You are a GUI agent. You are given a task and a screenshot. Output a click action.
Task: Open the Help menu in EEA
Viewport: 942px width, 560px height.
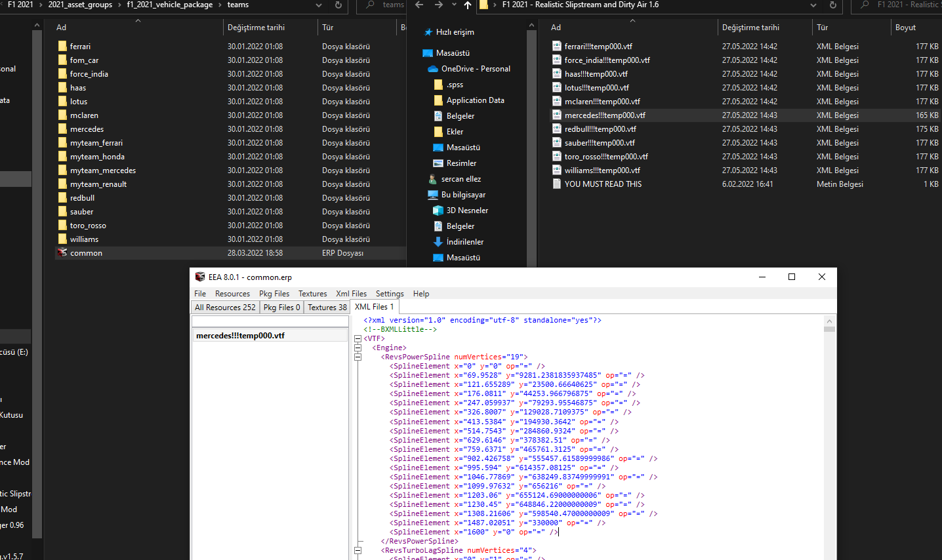(421, 294)
